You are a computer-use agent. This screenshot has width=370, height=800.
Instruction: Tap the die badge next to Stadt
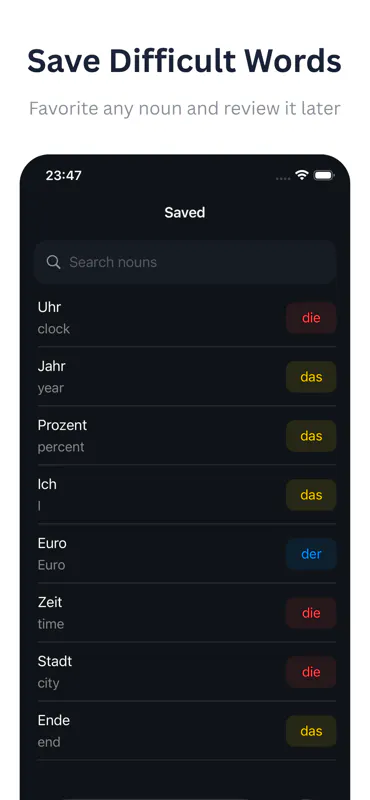pyautogui.click(x=311, y=672)
